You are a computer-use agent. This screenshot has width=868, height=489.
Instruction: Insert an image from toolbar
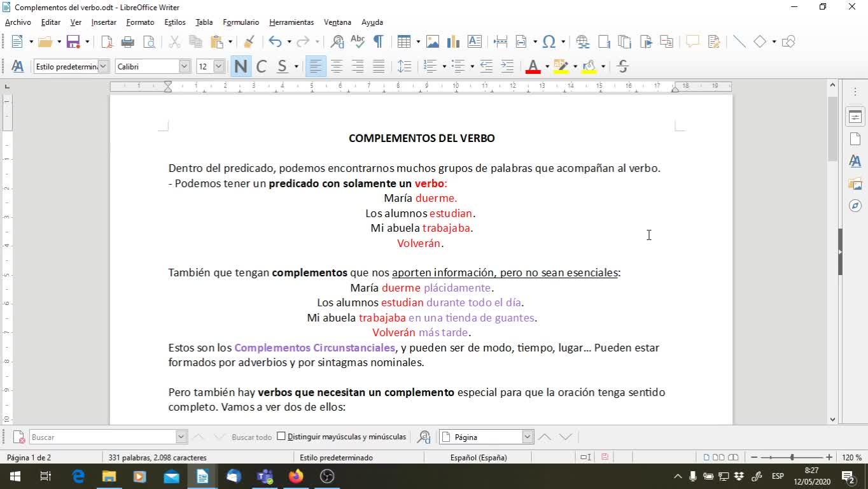[x=433, y=42]
